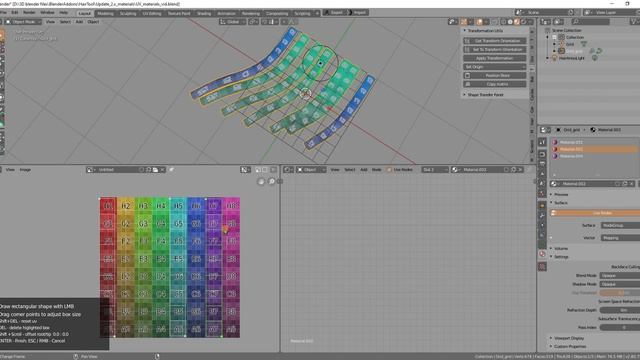The image size is (640, 360).
Task: Open the Texture properties tab icon
Action: 542,267
